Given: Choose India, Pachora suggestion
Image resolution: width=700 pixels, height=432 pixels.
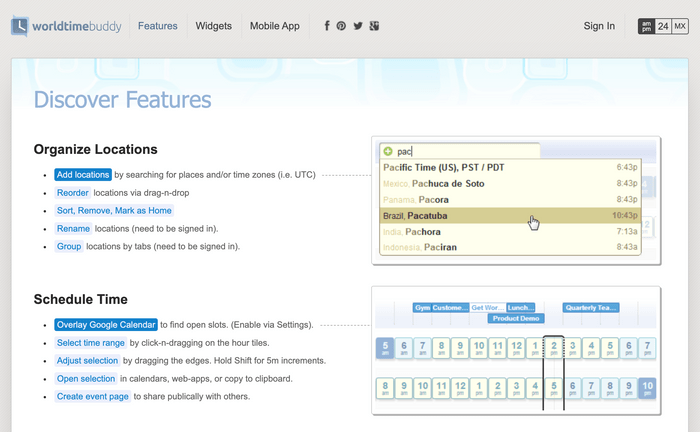Looking at the screenshot, I should coord(510,232).
